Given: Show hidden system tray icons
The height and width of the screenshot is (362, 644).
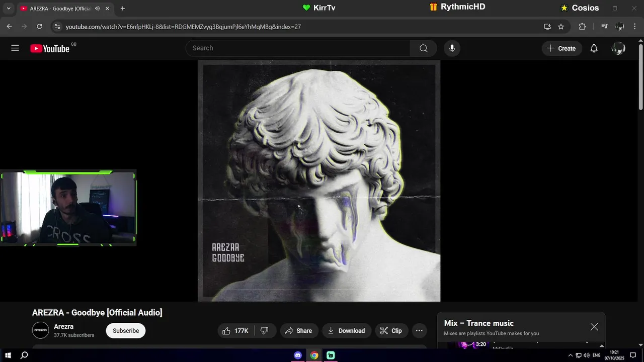Looking at the screenshot, I should pyautogui.click(x=571, y=355).
